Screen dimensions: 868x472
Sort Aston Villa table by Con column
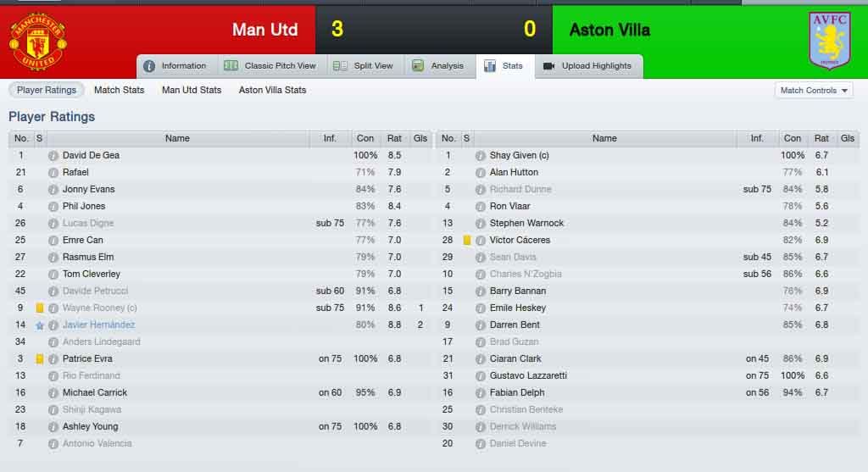pyautogui.click(x=792, y=138)
